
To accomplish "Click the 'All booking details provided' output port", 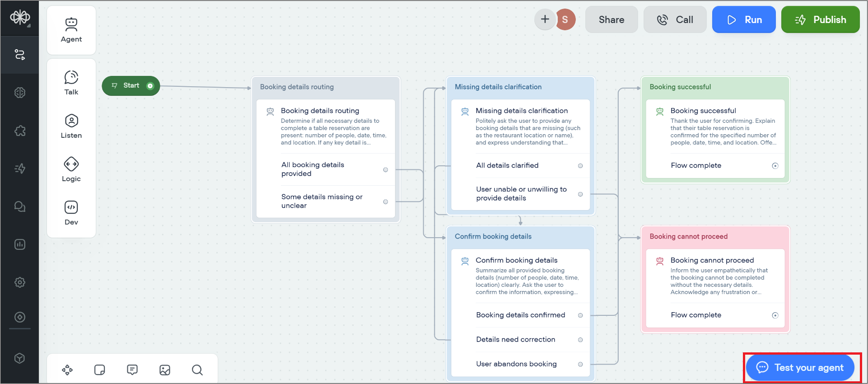I will pos(385,170).
